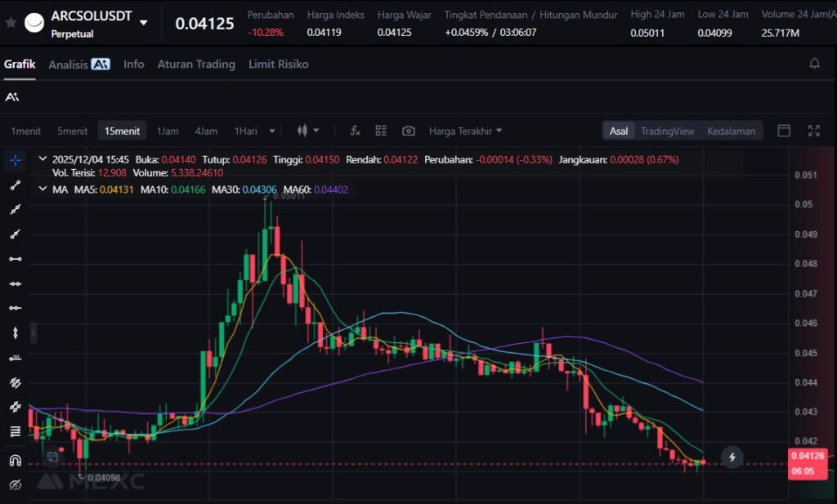The width and height of the screenshot is (837, 504).
Task: Open the indicators fx button
Action: pos(355,131)
